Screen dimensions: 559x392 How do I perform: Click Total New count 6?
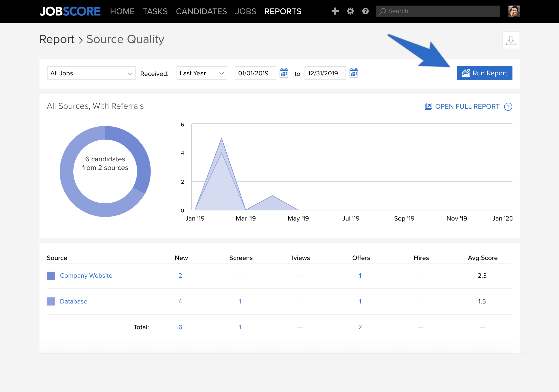[180, 327]
